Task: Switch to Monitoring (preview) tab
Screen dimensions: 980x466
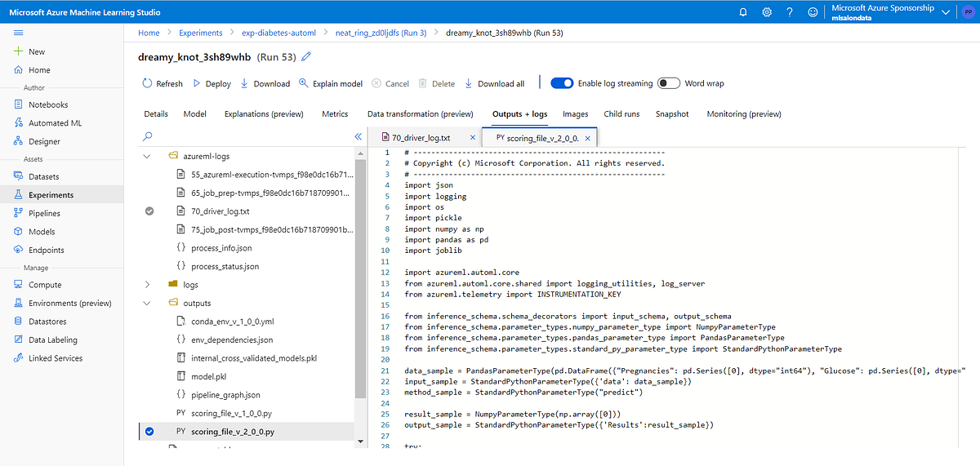Action: pyautogui.click(x=744, y=114)
